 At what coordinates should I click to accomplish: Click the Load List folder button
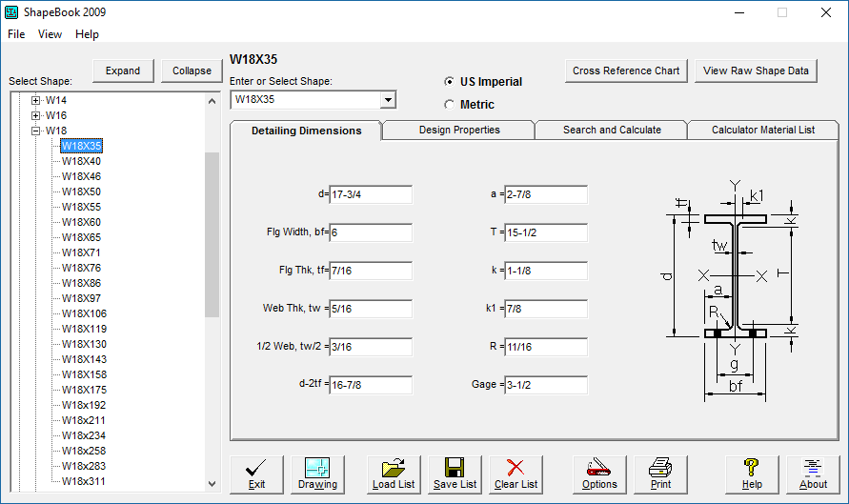tap(394, 474)
